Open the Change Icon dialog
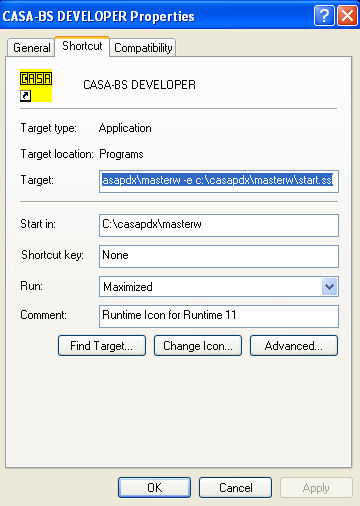The width and height of the screenshot is (360, 506). click(x=198, y=346)
